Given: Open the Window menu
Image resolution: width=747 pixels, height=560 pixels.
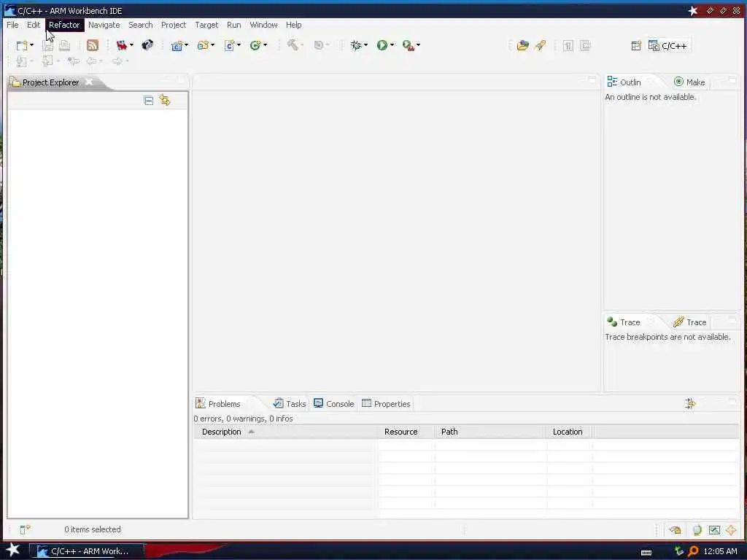Looking at the screenshot, I should tap(263, 25).
